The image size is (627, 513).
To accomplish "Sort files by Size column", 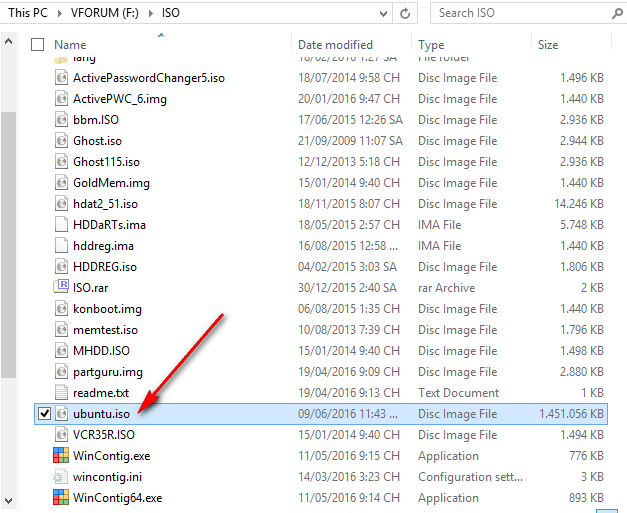I will (548, 45).
